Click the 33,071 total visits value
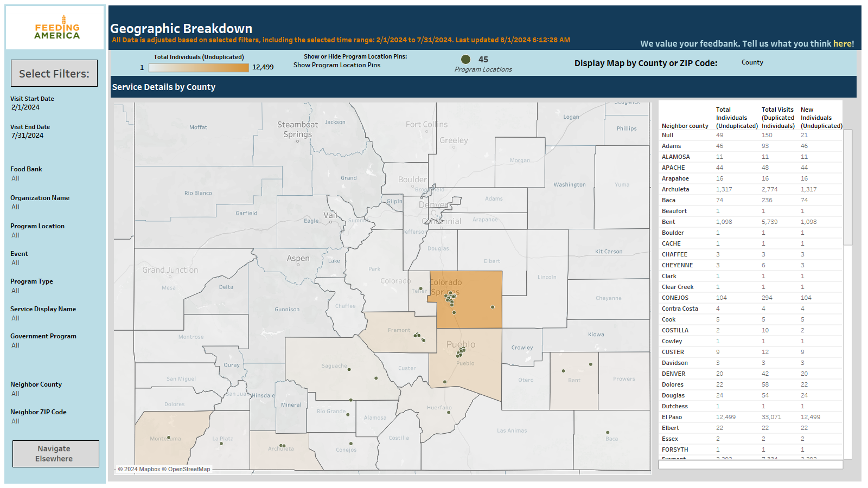The width and height of the screenshot is (868, 488). point(771,417)
